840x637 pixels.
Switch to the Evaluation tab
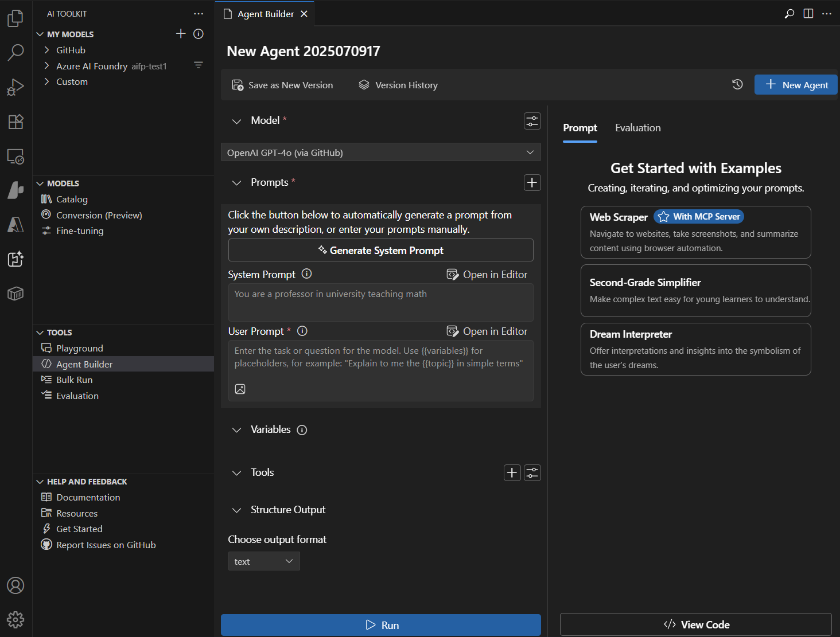[637, 128]
